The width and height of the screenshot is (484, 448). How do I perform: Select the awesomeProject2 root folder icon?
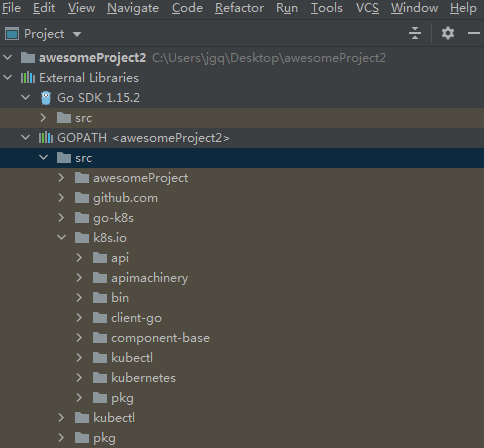tap(28, 58)
